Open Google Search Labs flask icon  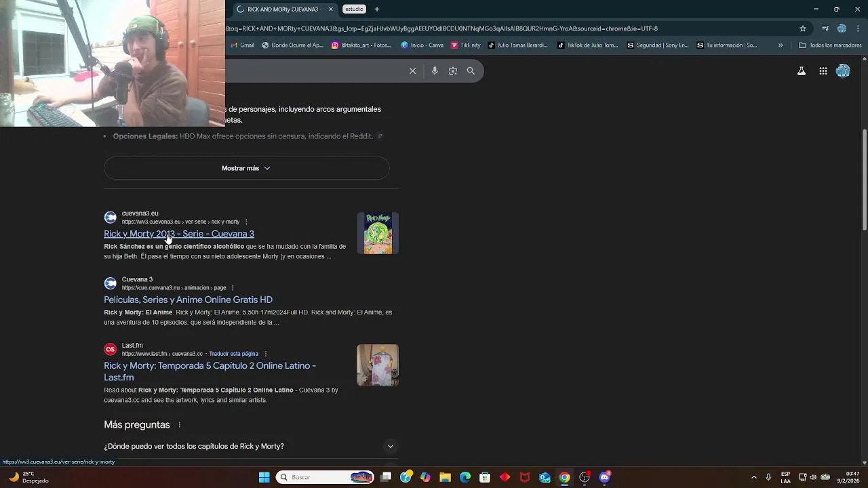click(802, 71)
